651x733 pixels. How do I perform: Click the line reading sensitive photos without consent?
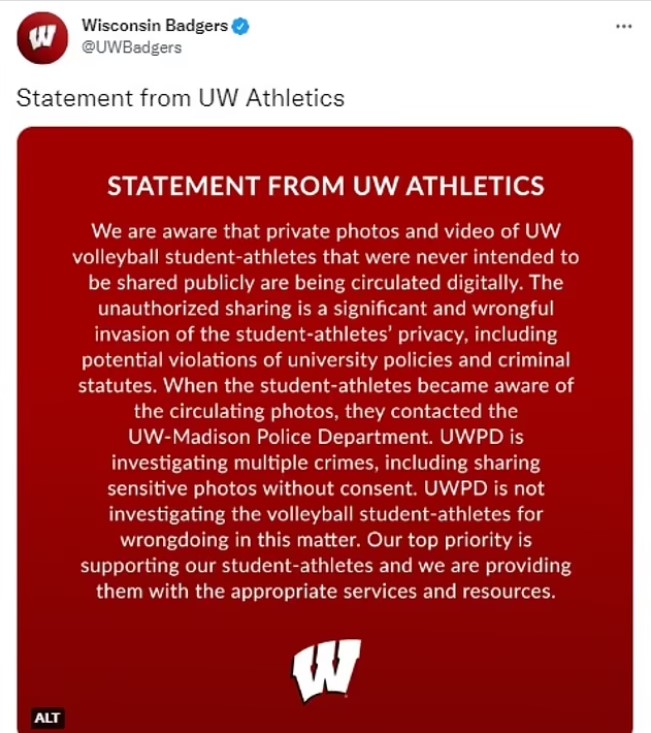(326, 489)
